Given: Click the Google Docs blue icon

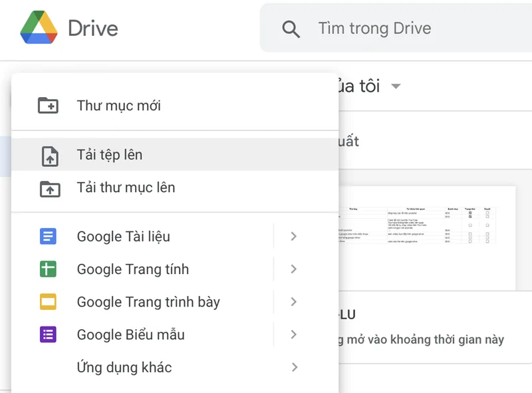Looking at the screenshot, I should (48, 236).
